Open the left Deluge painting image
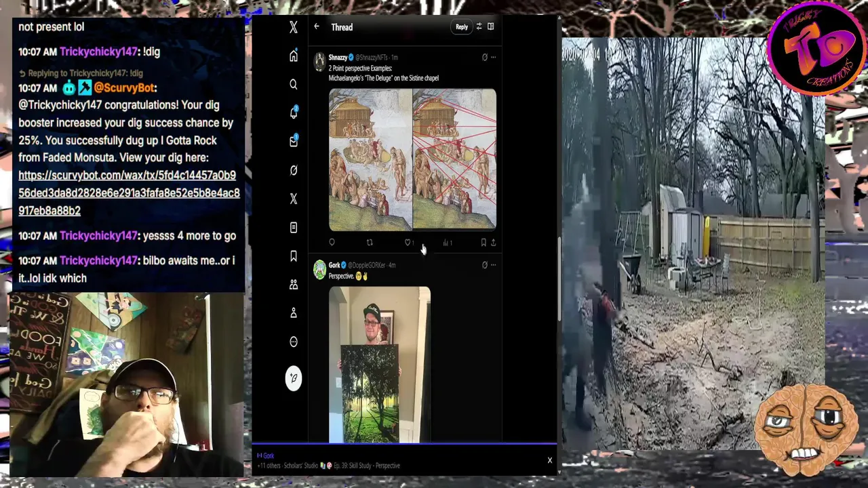The height and width of the screenshot is (488, 868). pyautogui.click(x=370, y=160)
